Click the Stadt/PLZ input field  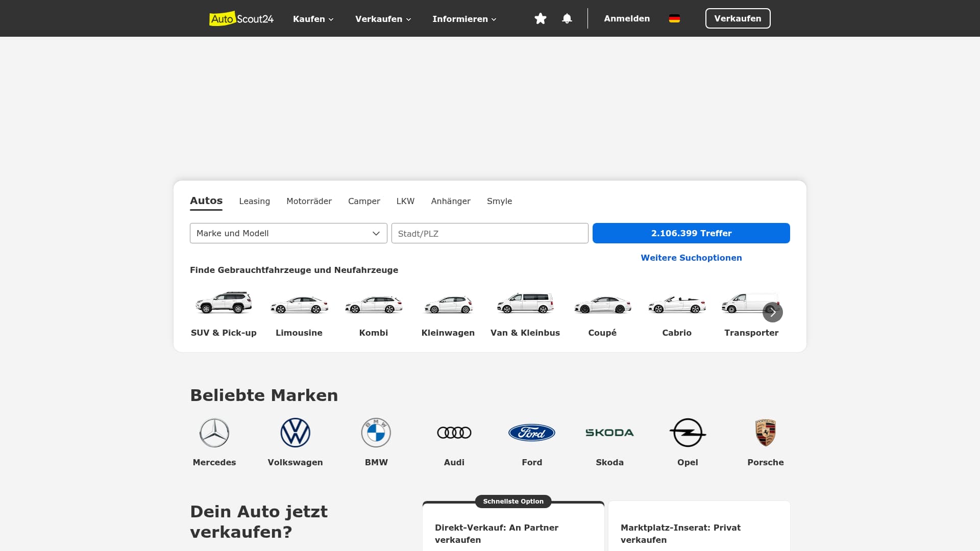pos(490,233)
